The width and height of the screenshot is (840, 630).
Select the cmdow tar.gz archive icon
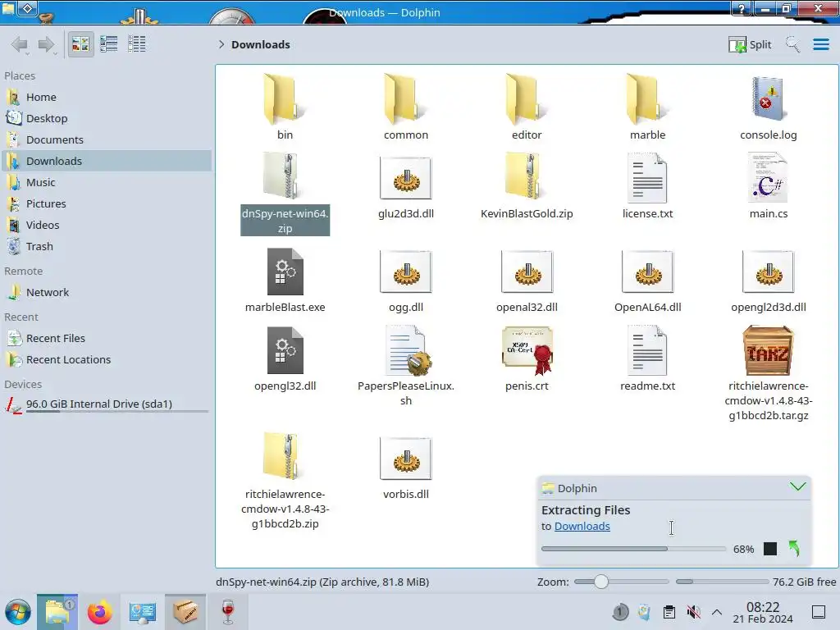point(768,350)
